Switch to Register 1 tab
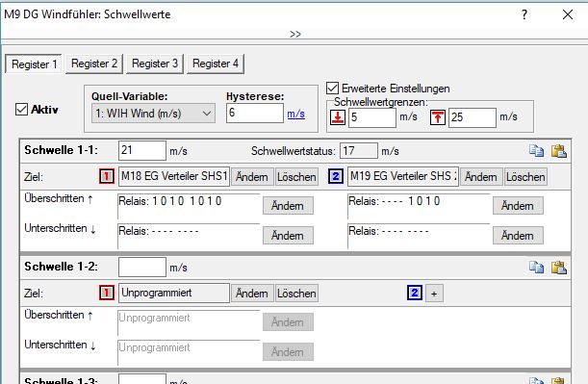Viewport: 588px width, 384px height. [34, 64]
